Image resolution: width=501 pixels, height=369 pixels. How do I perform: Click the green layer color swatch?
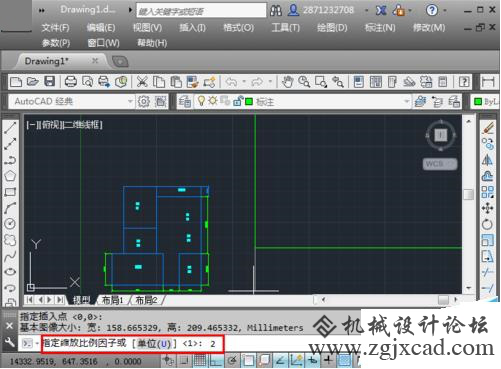pyautogui.click(x=249, y=101)
